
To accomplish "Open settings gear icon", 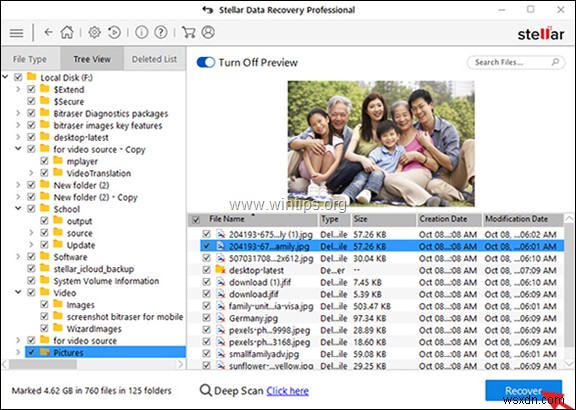I will tap(94, 32).
